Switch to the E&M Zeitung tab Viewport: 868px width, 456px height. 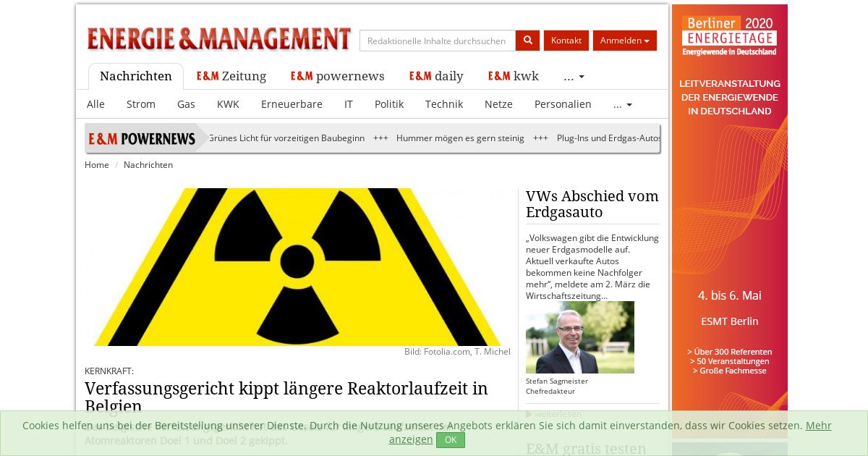click(x=231, y=77)
